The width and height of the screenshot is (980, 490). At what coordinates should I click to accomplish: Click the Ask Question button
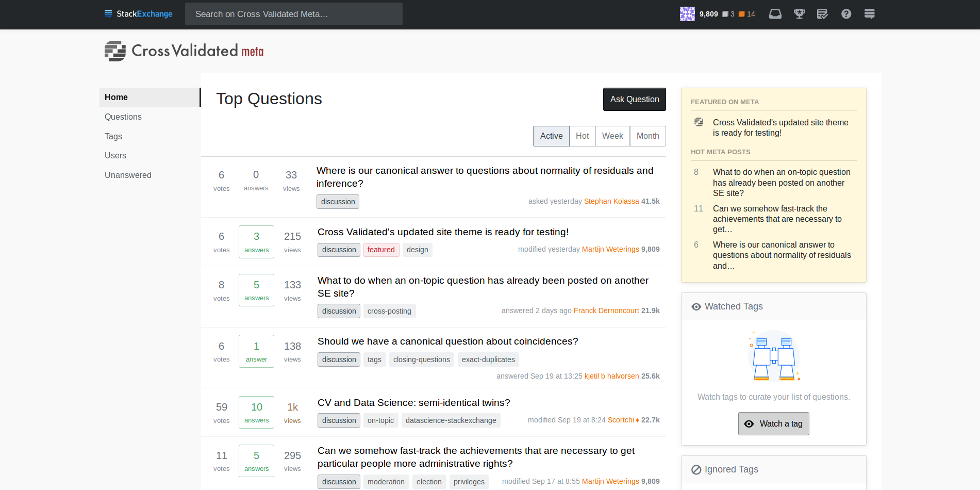coord(635,99)
